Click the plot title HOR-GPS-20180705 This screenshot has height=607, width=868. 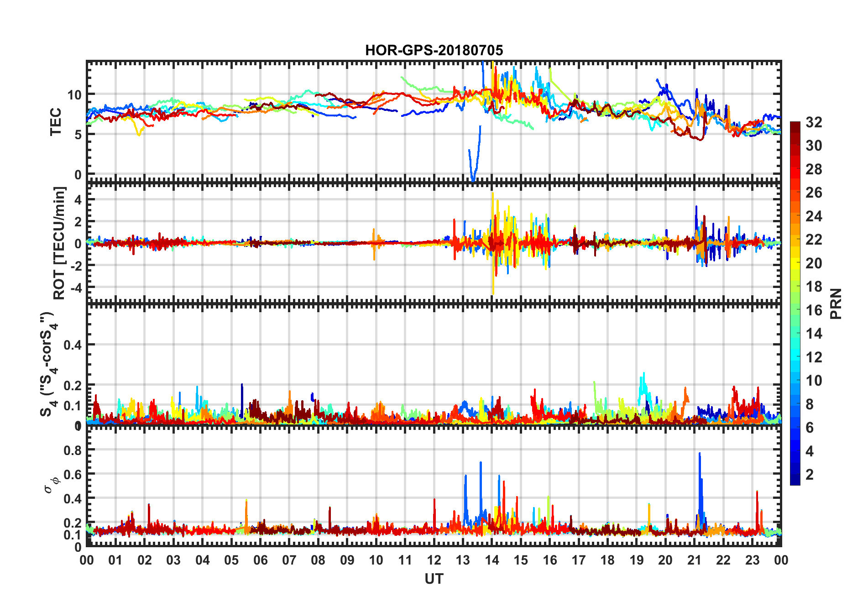(x=434, y=50)
